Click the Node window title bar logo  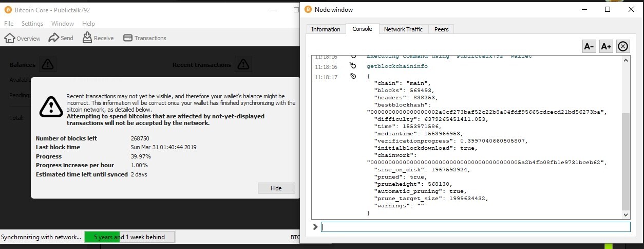point(308,9)
